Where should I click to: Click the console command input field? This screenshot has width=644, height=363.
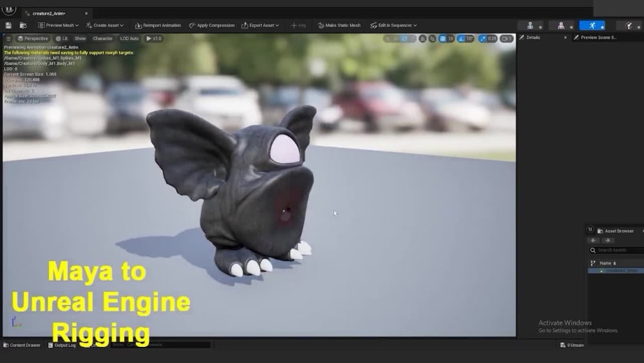(x=160, y=345)
